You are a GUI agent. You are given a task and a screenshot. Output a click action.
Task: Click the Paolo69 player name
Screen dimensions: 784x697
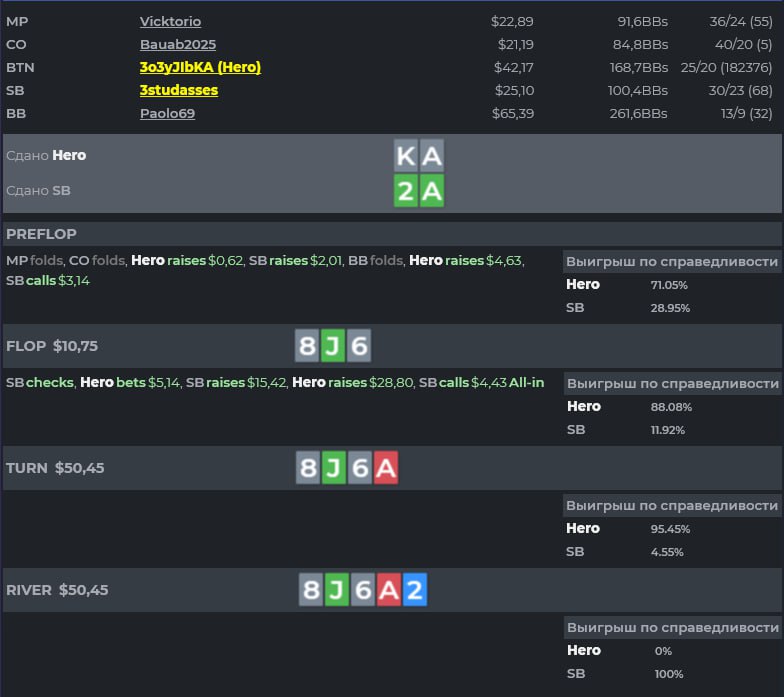[167, 113]
